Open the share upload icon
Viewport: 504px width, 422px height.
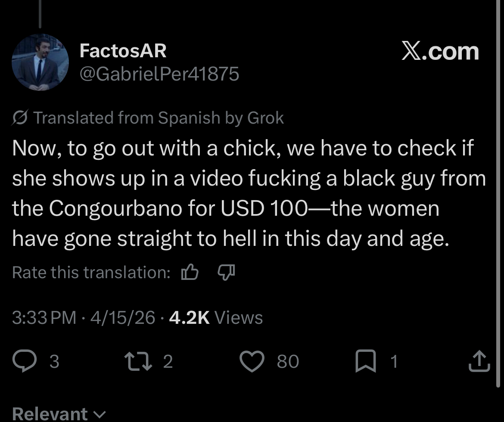(x=479, y=361)
